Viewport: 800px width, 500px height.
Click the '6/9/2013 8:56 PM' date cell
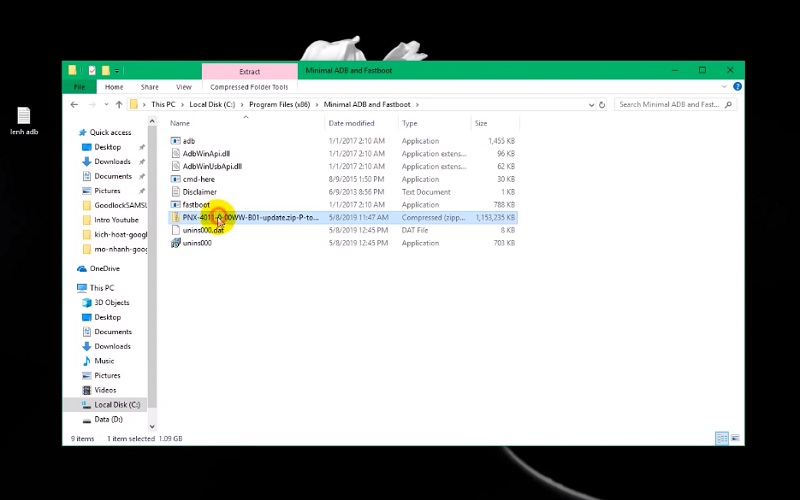tap(356, 192)
